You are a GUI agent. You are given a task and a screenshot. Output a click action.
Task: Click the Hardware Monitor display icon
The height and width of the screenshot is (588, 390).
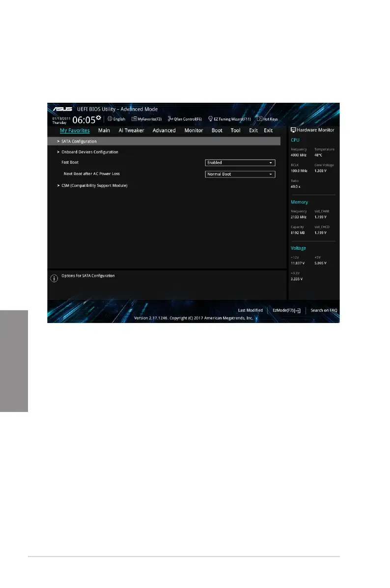click(293, 130)
